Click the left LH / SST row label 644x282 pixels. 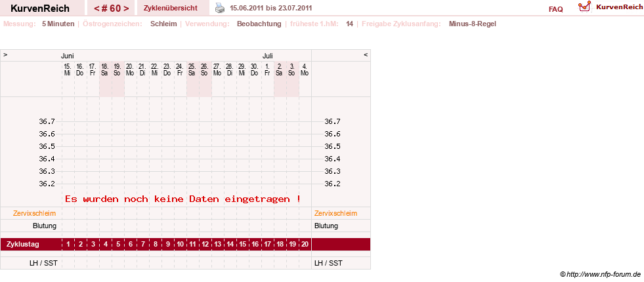click(x=43, y=263)
